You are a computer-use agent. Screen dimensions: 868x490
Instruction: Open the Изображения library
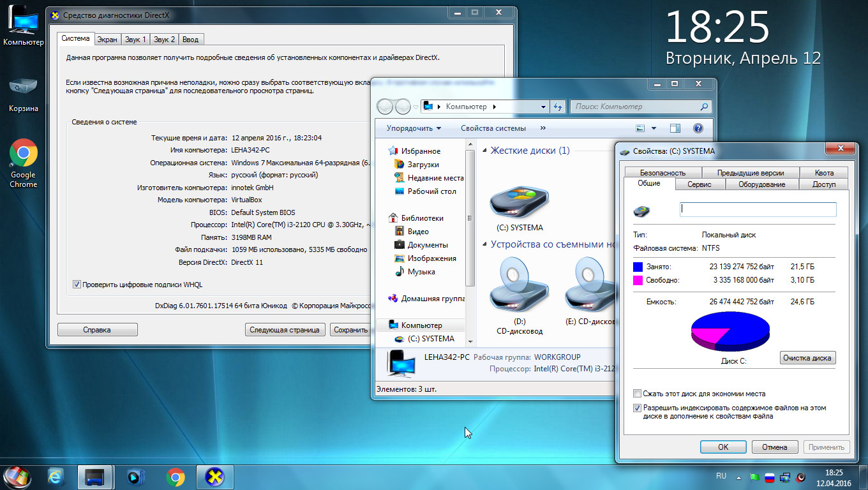[425, 258]
